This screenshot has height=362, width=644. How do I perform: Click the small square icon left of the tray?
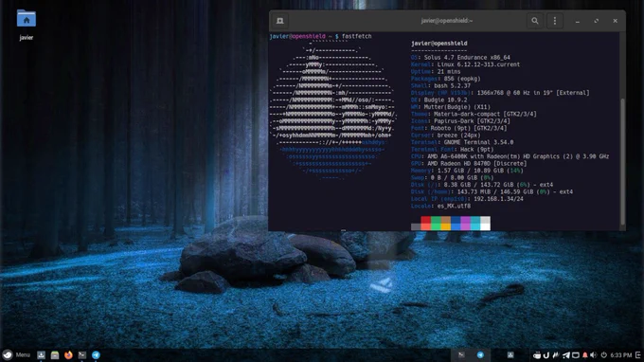(x=510, y=355)
